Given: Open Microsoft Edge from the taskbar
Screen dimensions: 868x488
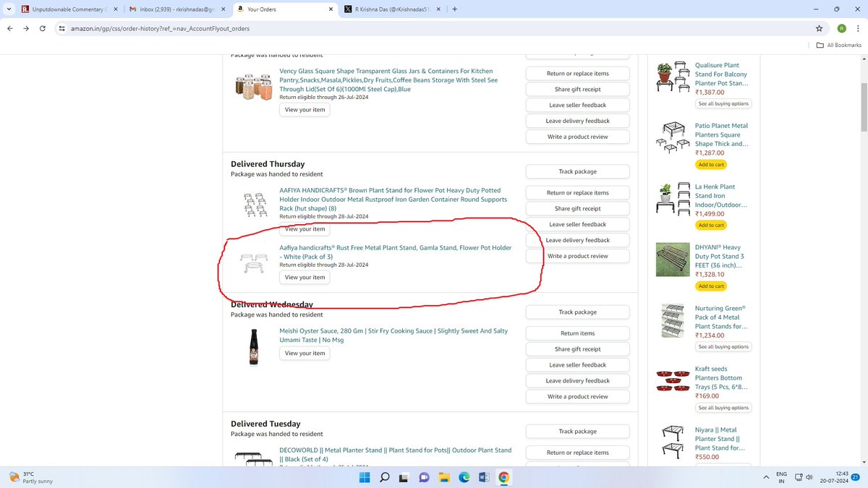Looking at the screenshot, I should point(464,477).
